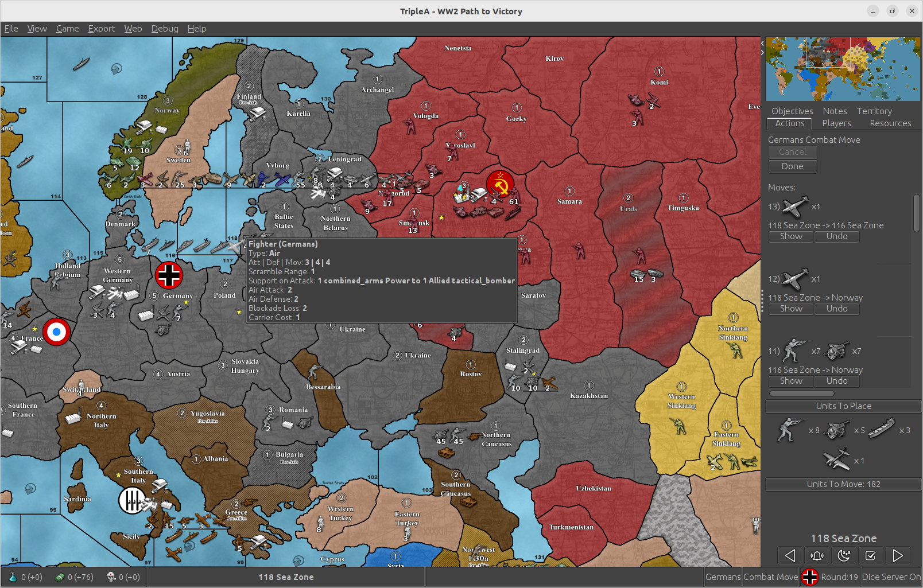This screenshot has width=923, height=588.
Task: Show move 12 from 118 Sea Zone to Norway
Action: click(791, 309)
